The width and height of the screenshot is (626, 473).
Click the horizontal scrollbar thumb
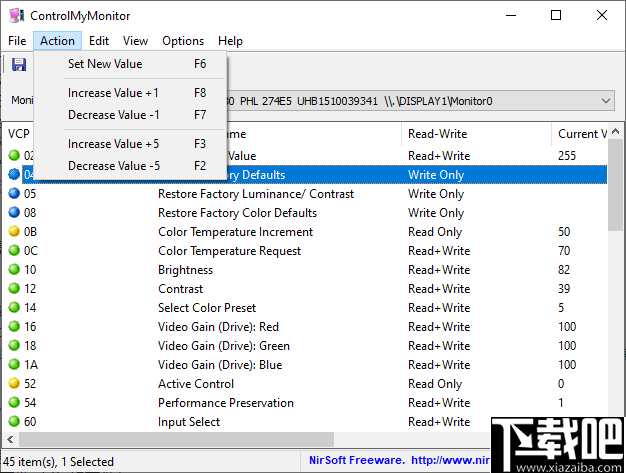(x=176, y=439)
